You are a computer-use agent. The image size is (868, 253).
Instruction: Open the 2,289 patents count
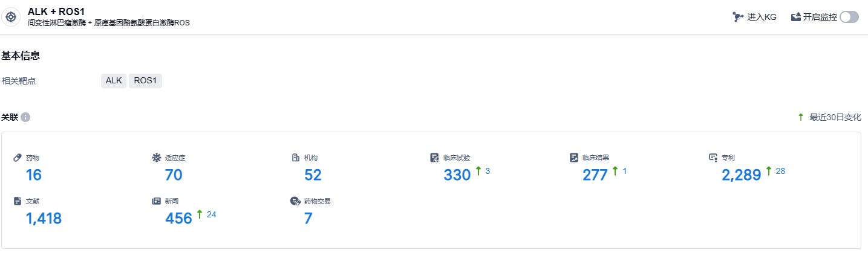pos(741,175)
